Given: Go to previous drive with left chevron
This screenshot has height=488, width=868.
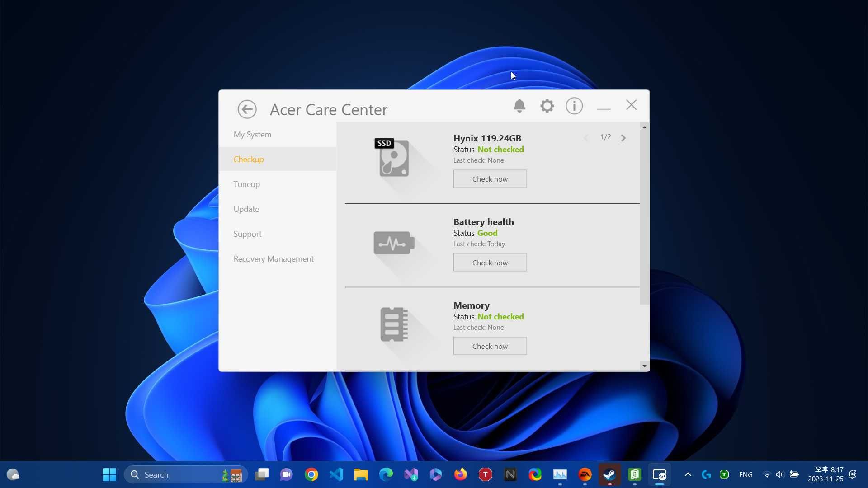Looking at the screenshot, I should (586, 138).
